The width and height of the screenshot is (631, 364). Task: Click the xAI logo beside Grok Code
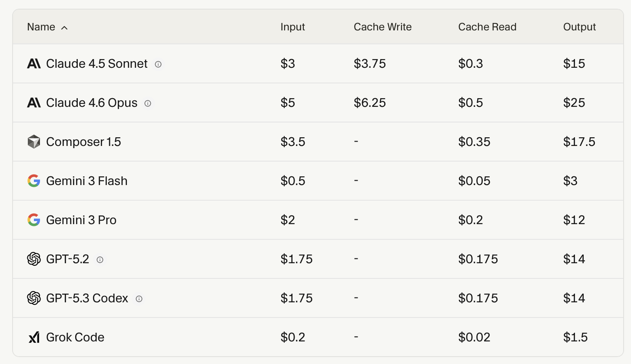(x=33, y=338)
